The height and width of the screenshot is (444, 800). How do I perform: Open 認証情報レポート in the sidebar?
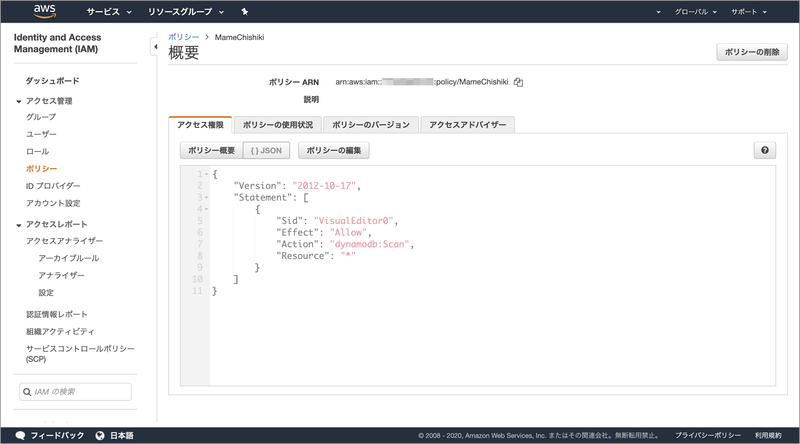click(57, 314)
